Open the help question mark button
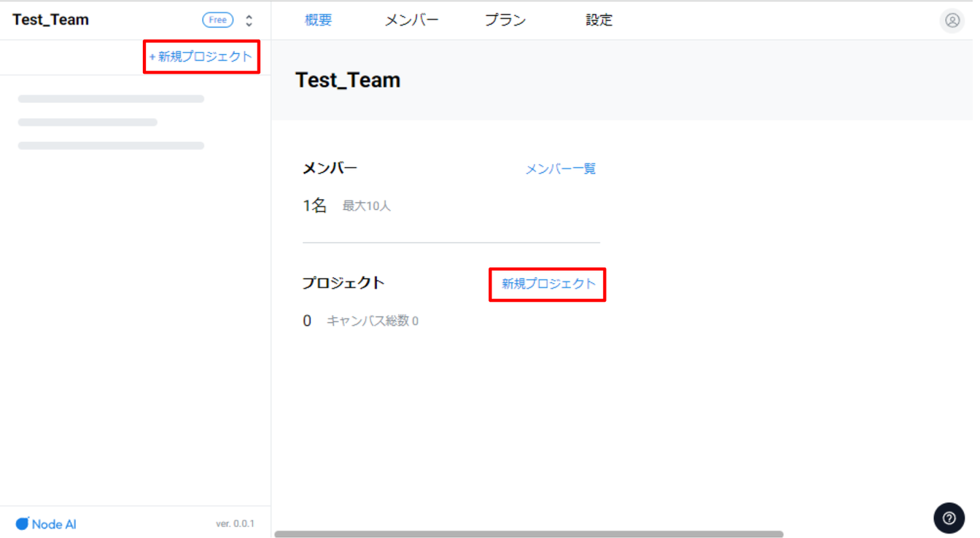Image resolution: width=980 pixels, height=538 pixels. point(949,518)
